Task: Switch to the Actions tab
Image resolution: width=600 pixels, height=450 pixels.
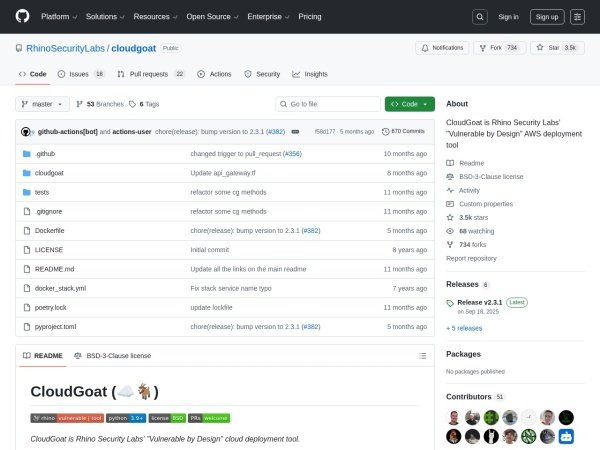Action: pyautogui.click(x=214, y=74)
